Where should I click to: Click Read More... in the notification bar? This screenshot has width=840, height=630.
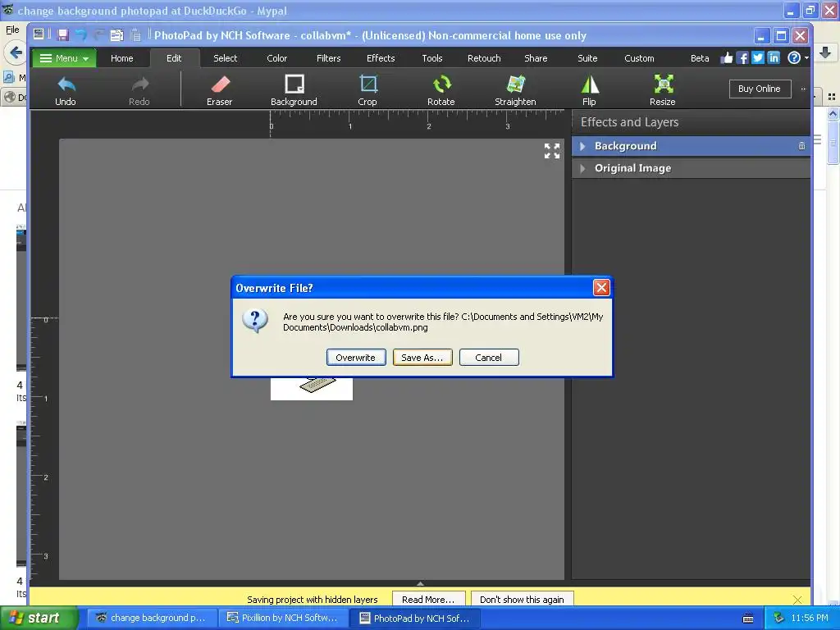pyautogui.click(x=428, y=600)
